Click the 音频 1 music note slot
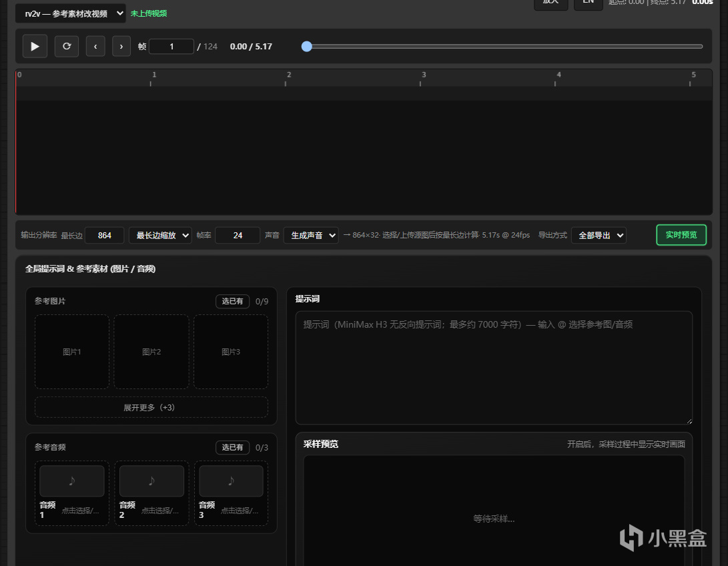The height and width of the screenshot is (566, 728). (72, 481)
